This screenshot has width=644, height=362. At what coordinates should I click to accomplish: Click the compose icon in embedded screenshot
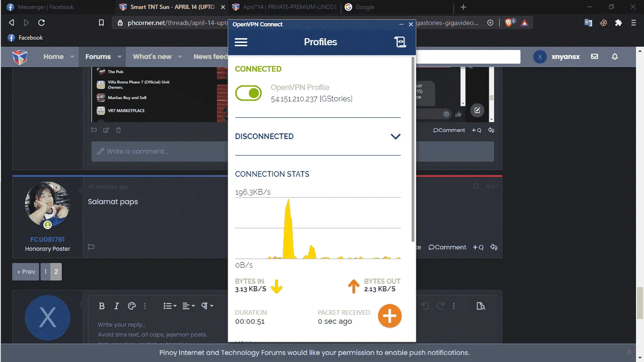(x=477, y=110)
